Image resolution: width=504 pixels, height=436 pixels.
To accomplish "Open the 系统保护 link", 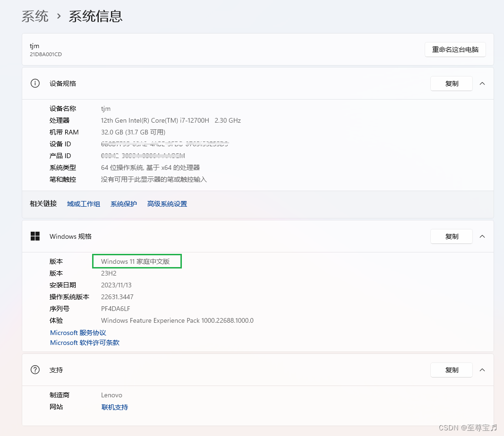I will point(124,204).
